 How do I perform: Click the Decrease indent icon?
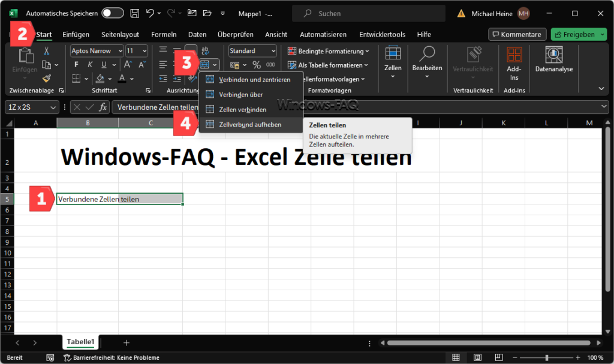point(163,79)
